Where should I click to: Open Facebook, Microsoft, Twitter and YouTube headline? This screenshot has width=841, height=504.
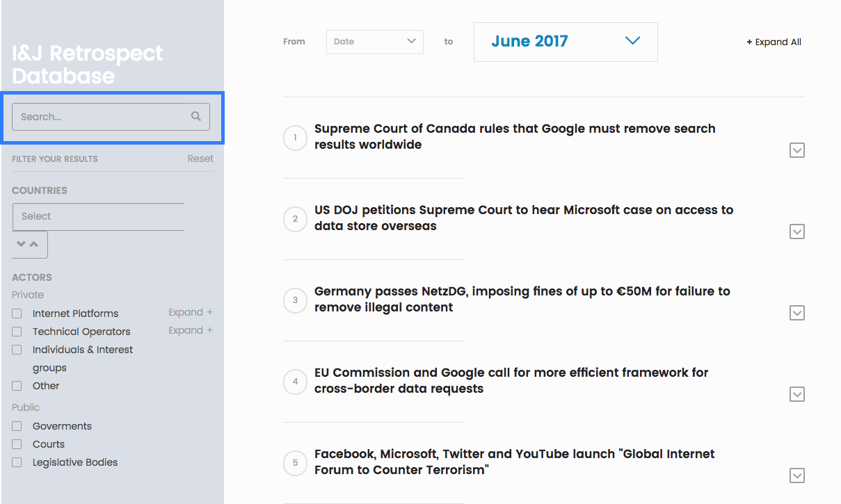point(515,462)
